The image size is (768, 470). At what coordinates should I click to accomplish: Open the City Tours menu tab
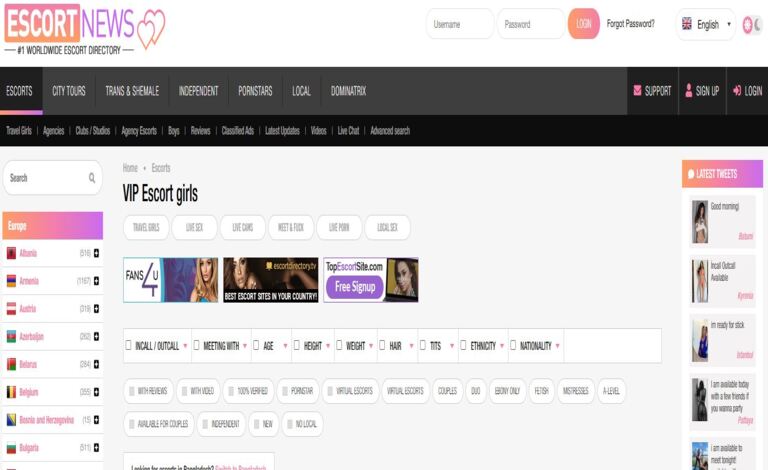(69, 91)
